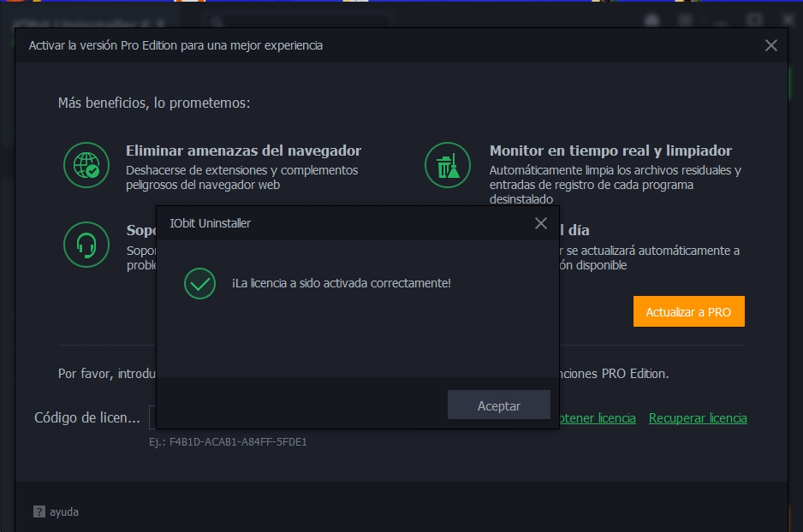Click the 'Eliminar amenazas del navegador' heading
Image resolution: width=803 pixels, height=532 pixels.
click(x=243, y=151)
